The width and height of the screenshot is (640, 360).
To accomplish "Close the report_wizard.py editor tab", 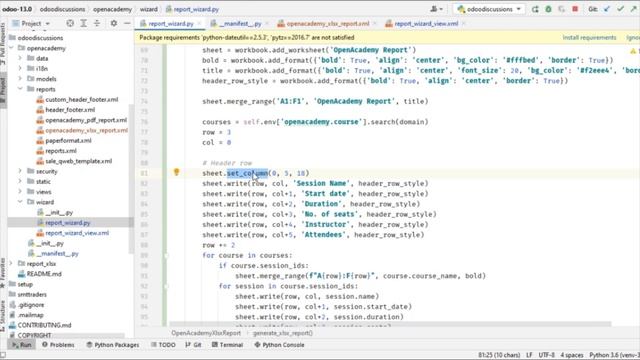I will pos(199,24).
